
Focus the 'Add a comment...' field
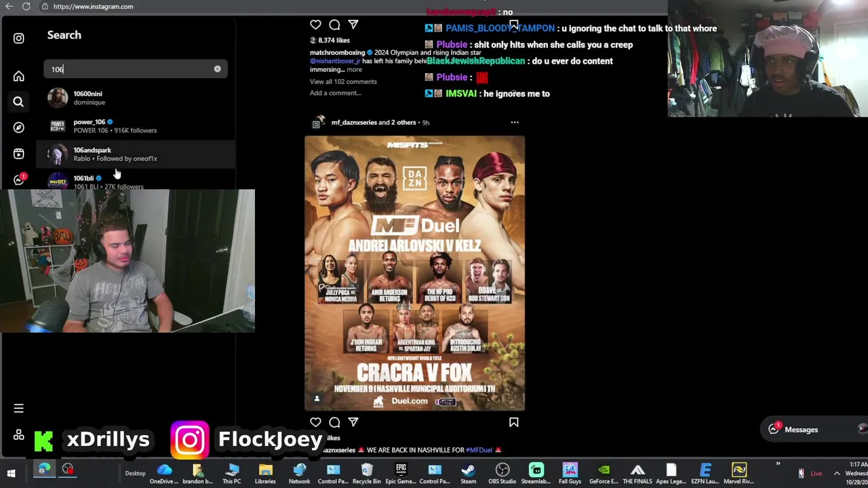(335, 93)
